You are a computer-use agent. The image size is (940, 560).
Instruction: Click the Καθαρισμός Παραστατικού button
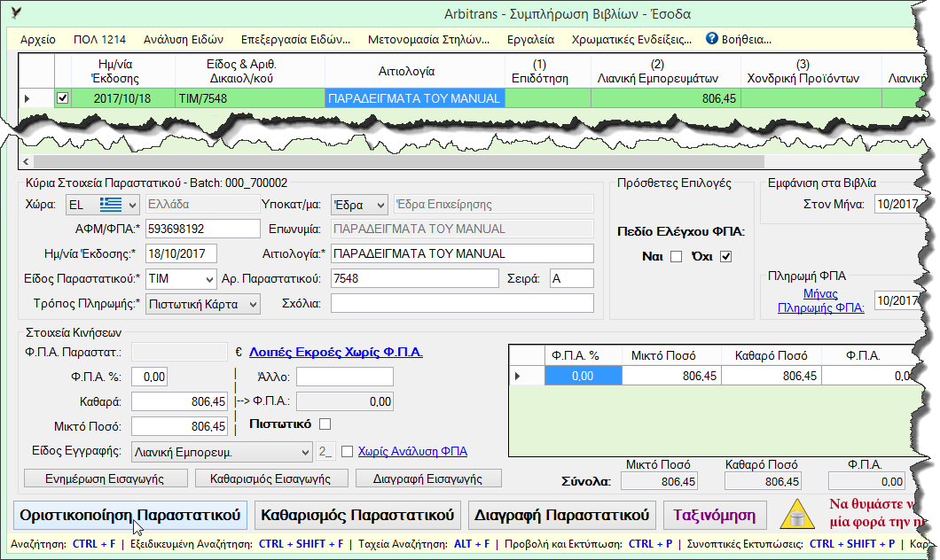tap(357, 515)
